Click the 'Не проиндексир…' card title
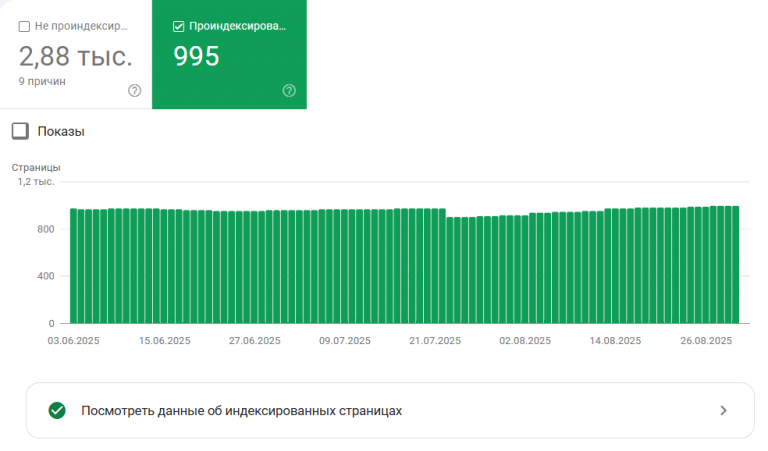Image resolution: width=768 pixels, height=451 pixels. coord(81,26)
